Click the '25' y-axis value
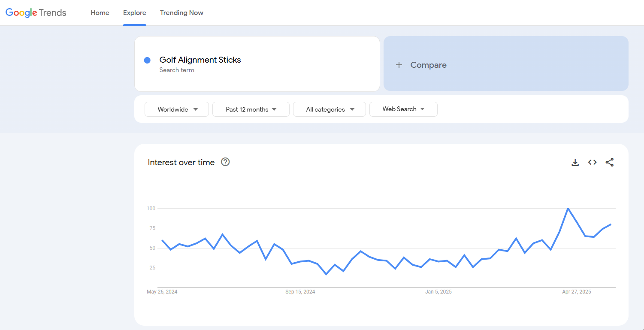The height and width of the screenshot is (330, 644). 152,268
